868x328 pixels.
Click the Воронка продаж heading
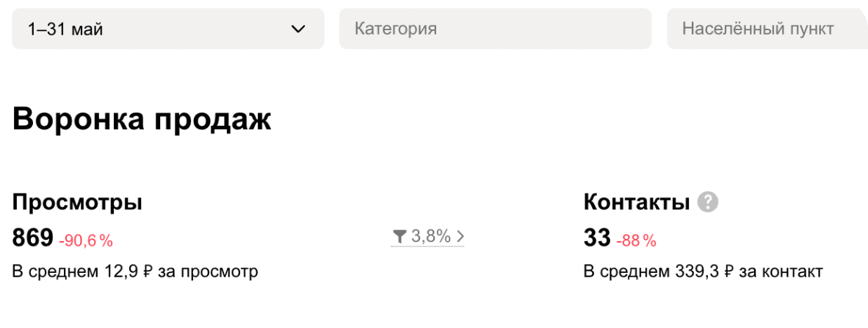pos(142,119)
